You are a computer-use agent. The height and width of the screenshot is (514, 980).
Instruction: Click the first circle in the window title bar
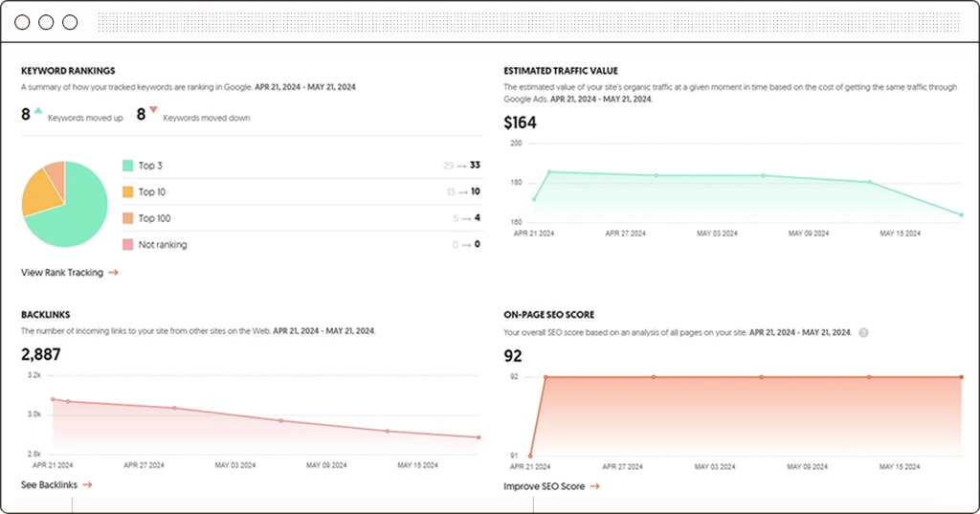click(x=22, y=21)
